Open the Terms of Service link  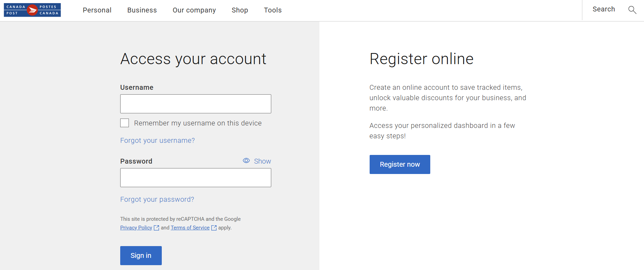[190, 228]
